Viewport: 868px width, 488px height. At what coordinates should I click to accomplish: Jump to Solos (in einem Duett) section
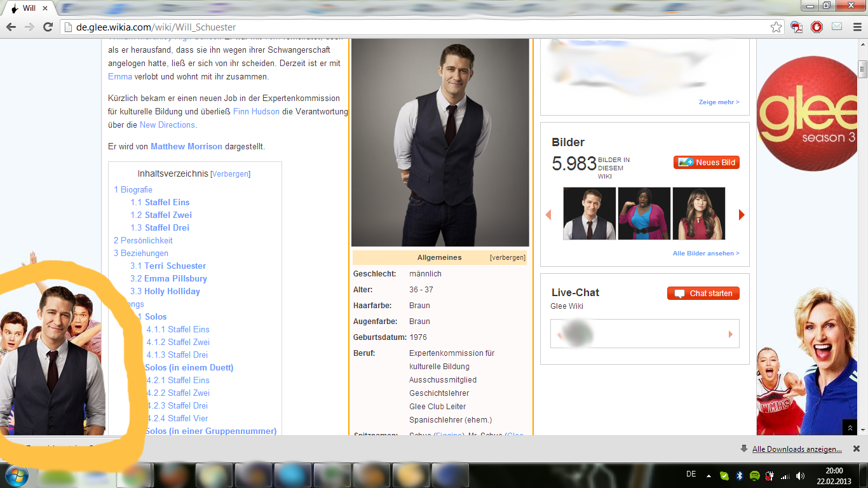click(x=189, y=367)
